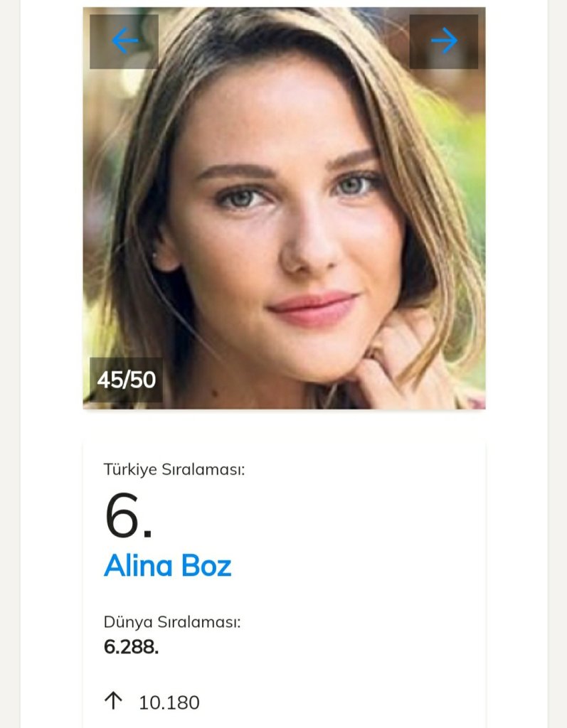Viewport: 567px width, 728px height.
Task: Click the 10.180 rank change number
Action: tap(169, 702)
